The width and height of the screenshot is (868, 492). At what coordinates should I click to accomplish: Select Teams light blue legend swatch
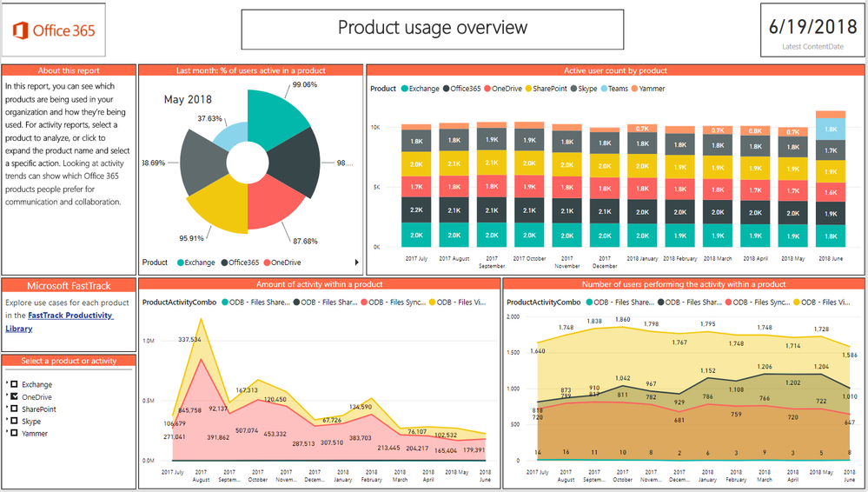click(x=604, y=89)
